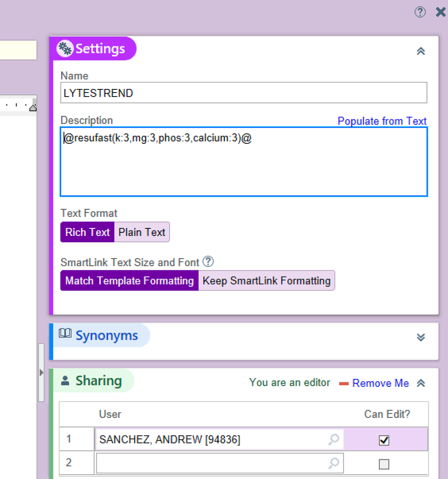Collapse the Sharing section
The height and width of the screenshot is (479, 448).
pyautogui.click(x=421, y=383)
